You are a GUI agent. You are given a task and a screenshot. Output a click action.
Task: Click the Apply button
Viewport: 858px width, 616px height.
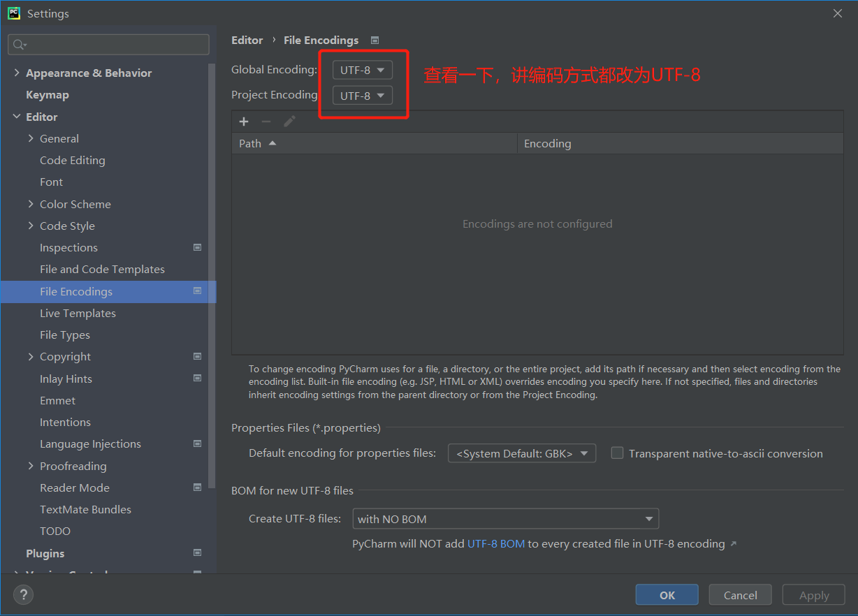point(814,595)
